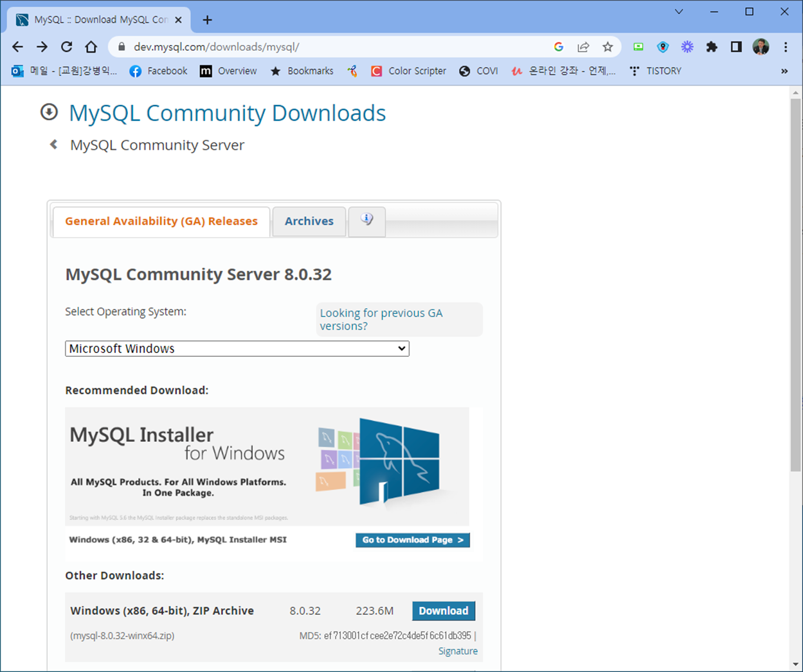Click the download circle icon by heading
803x672 pixels.
(49, 112)
